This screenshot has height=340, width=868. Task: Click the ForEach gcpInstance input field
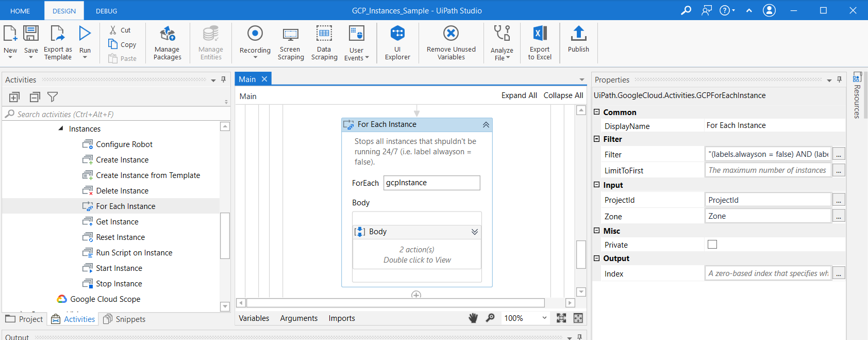tap(432, 183)
